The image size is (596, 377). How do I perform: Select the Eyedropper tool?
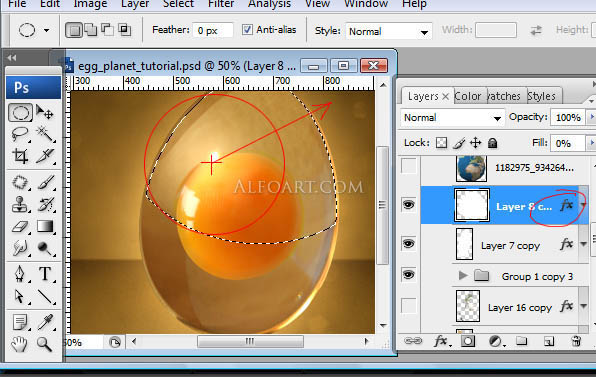click(45, 322)
